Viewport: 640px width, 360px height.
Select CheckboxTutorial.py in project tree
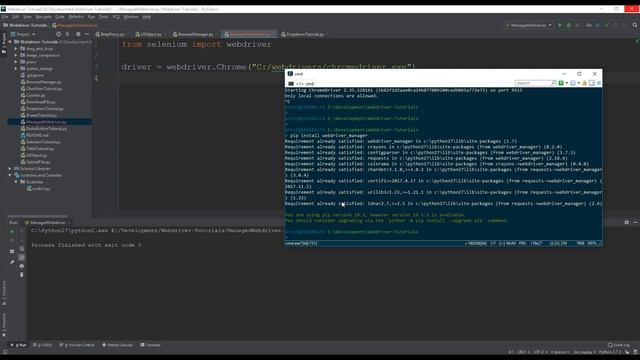click(x=41, y=89)
